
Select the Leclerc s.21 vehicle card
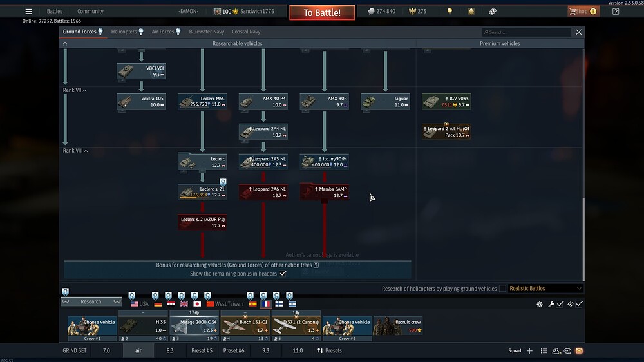(202, 192)
